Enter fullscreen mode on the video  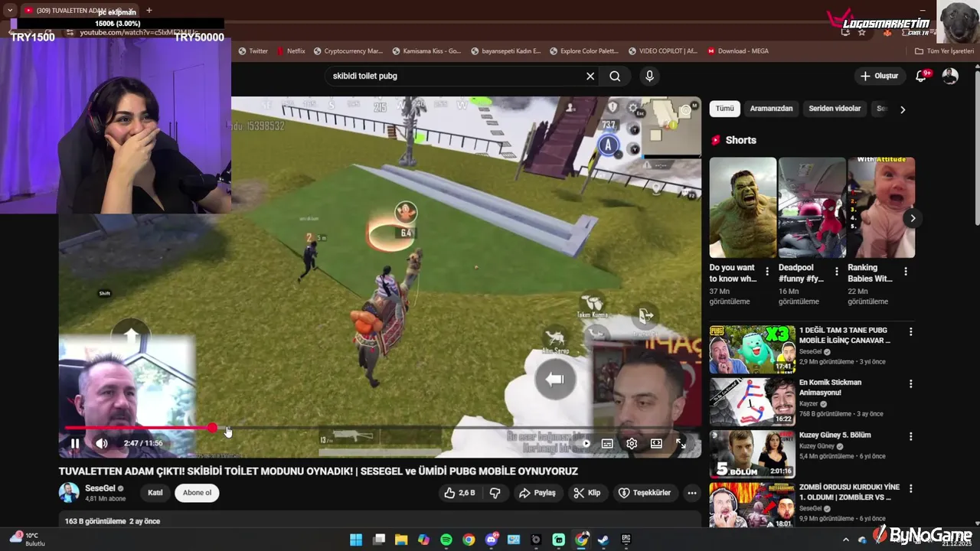(681, 443)
